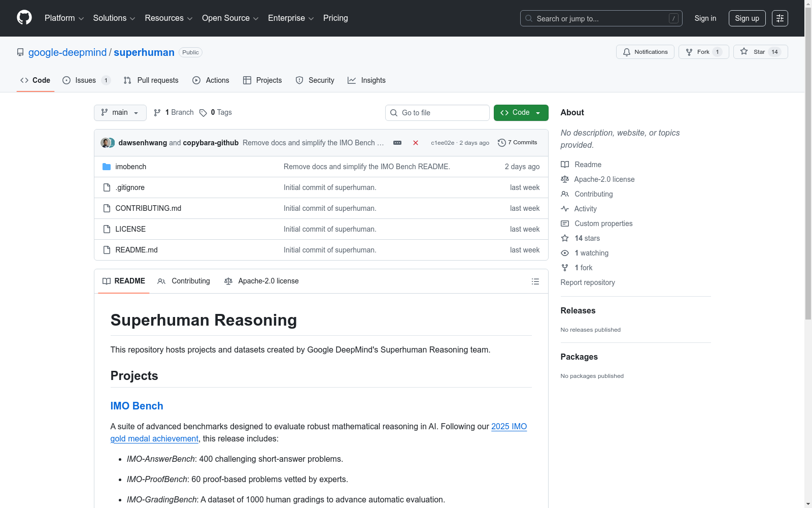The width and height of the screenshot is (812, 508).
Task: Expand the Enterprise dropdown
Action: coord(291,18)
